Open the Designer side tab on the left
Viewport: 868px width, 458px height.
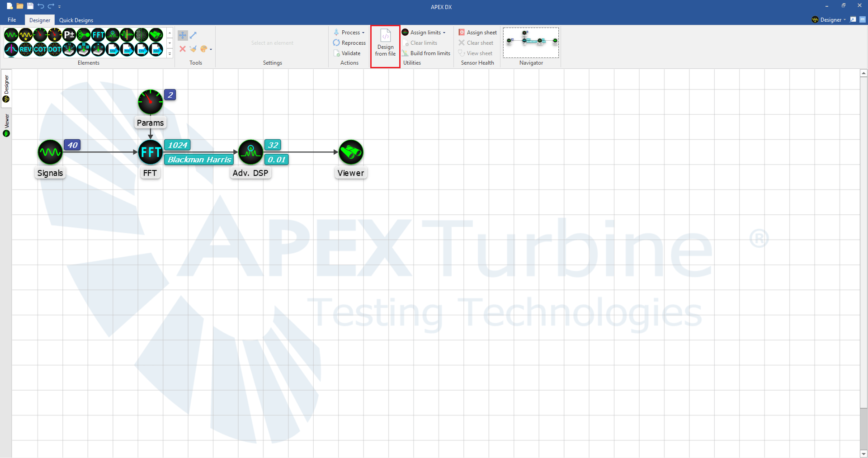pos(6,89)
